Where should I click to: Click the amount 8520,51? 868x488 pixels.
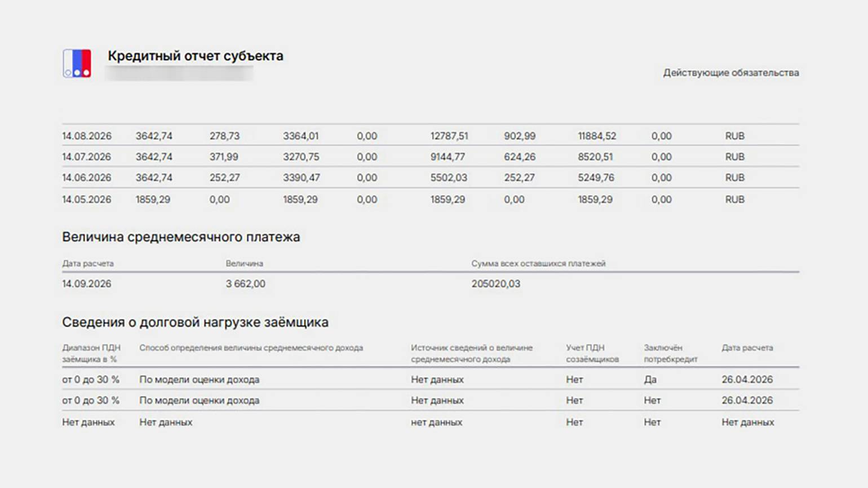click(x=595, y=157)
